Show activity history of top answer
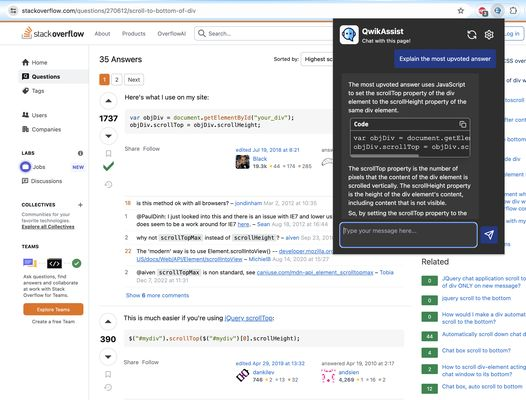The image size is (526, 400). (108, 184)
